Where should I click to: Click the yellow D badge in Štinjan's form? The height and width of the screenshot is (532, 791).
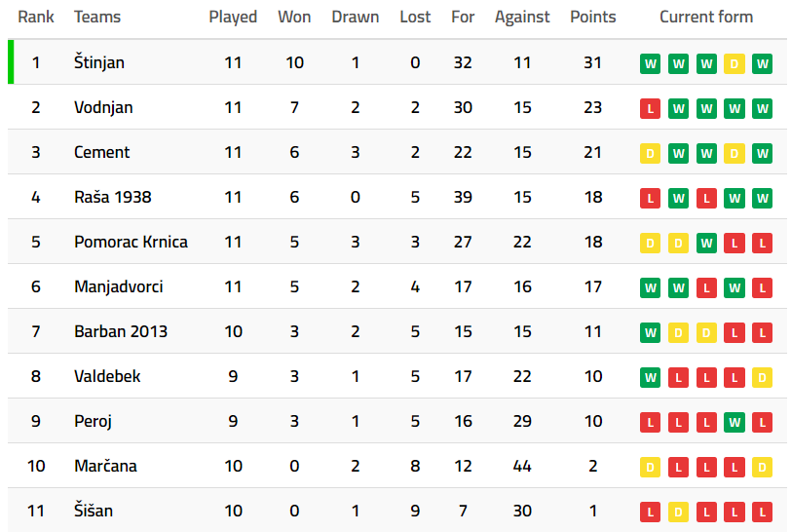click(x=734, y=63)
